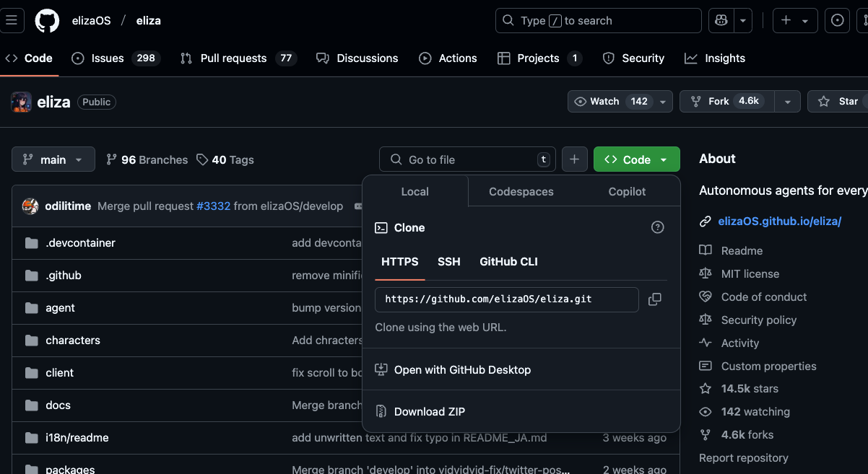The width and height of the screenshot is (868, 474).
Task: Open the main branch selector dropdown
Action: [x=53, y=159]
